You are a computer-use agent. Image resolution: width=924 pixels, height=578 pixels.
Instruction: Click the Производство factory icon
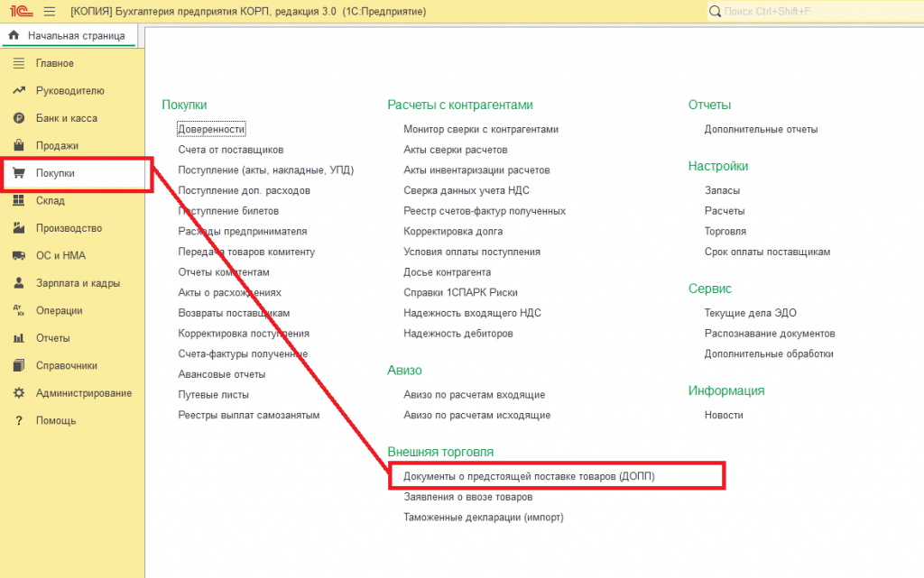point(19,228)
